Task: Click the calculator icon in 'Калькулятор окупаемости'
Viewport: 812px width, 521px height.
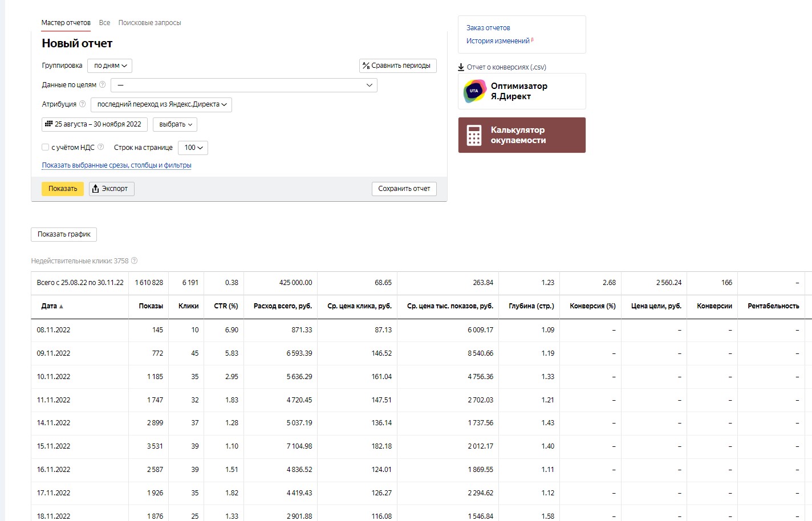Action: point(474,135)
